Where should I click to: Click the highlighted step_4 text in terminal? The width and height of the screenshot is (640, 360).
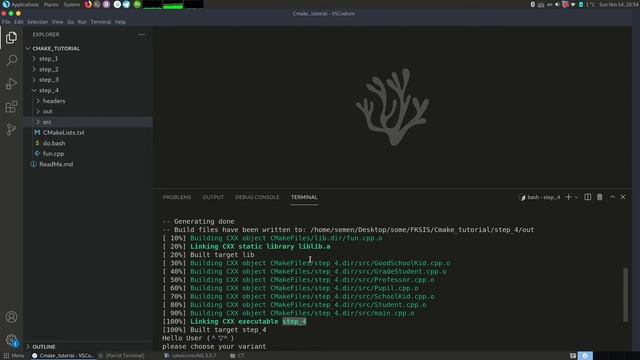[294, 322]
